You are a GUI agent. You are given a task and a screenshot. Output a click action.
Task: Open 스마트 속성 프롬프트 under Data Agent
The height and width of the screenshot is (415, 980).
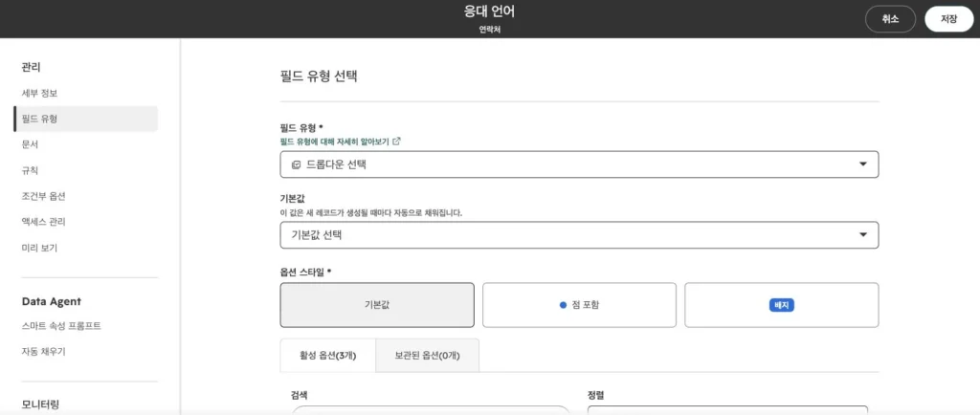[x=61, y=326]
